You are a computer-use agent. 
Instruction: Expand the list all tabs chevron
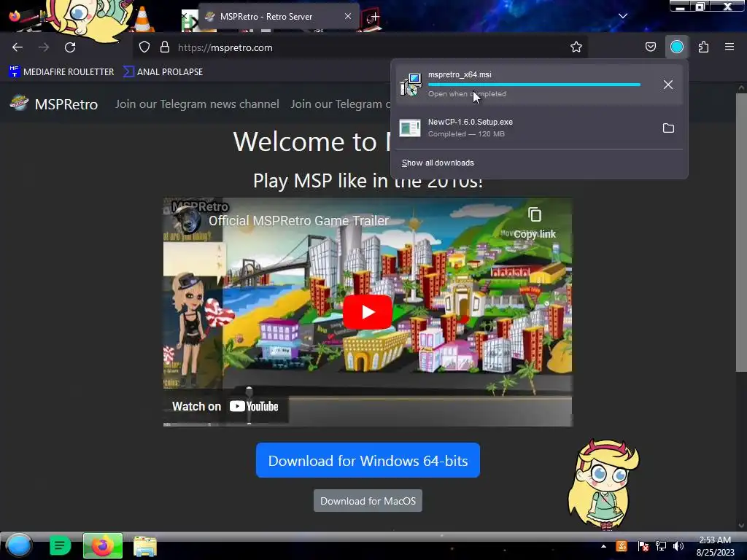tap(622, 16)
